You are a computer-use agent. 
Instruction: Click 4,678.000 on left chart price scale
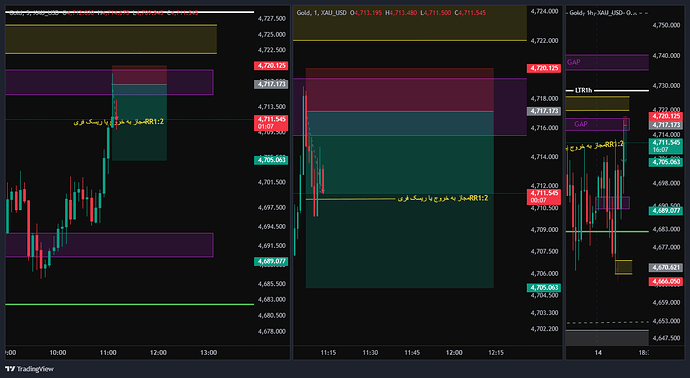tap(272, 331)
